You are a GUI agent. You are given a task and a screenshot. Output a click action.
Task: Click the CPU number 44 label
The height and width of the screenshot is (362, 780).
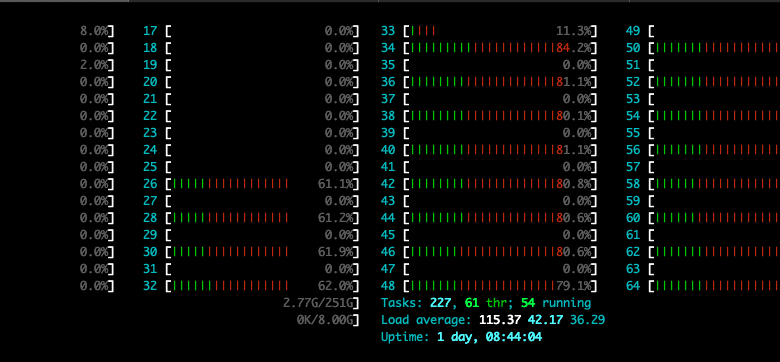pos(388,218)
